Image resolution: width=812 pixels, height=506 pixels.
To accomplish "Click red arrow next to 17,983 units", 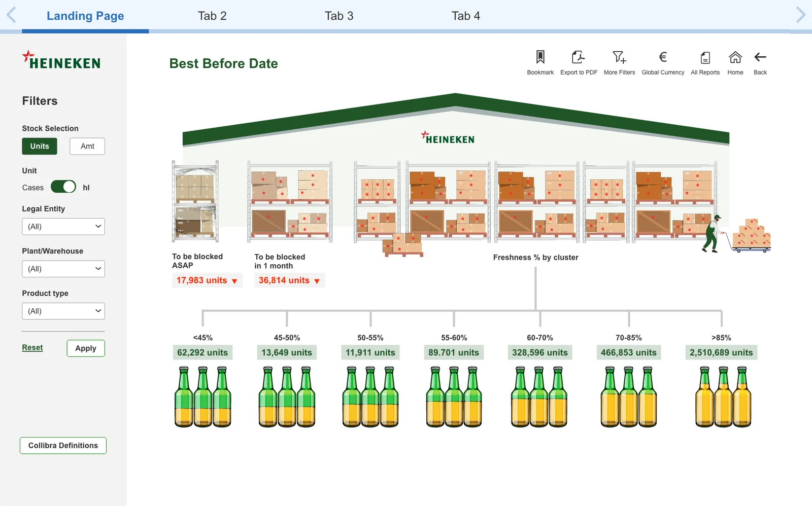I will (234, 281).
